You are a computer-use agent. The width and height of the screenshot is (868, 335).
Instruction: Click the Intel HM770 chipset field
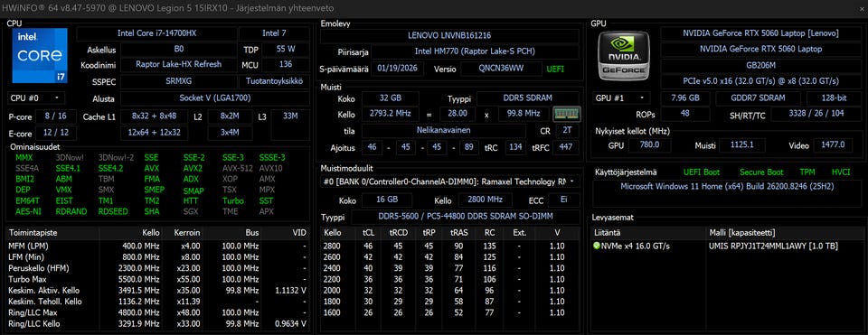pyautogui.click(x=475, y=51)
